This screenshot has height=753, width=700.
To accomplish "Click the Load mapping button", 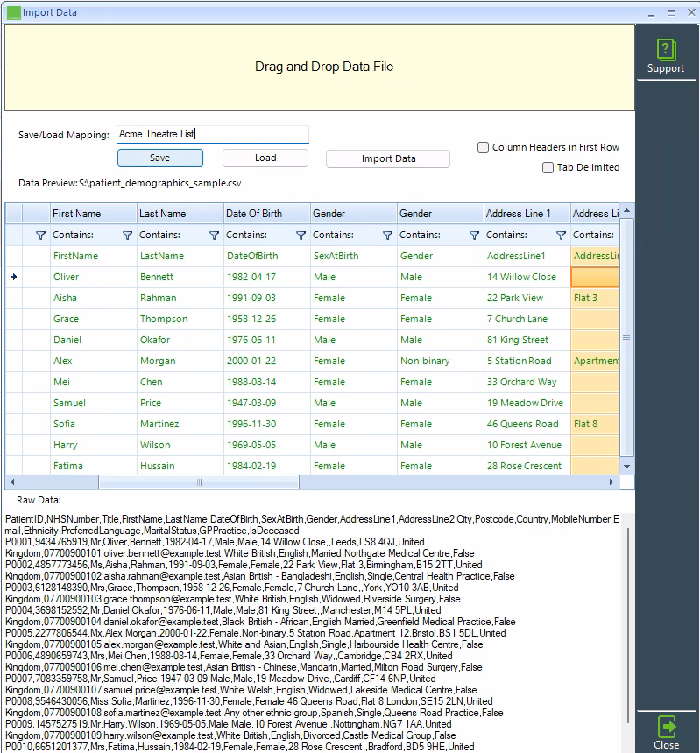I will (265, 158).
